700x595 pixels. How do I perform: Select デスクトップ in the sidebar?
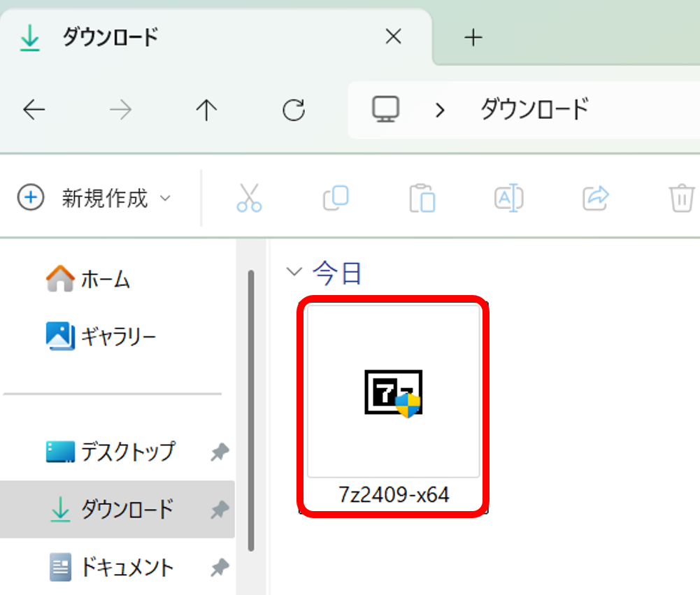[110, 452]
